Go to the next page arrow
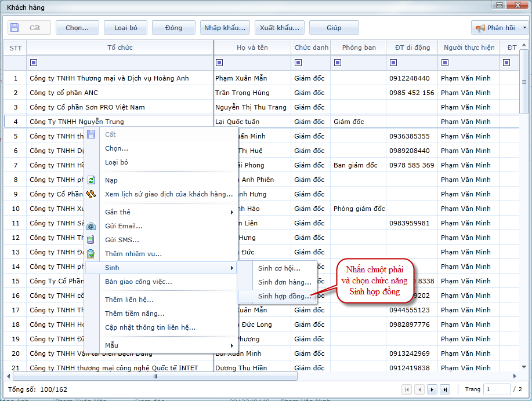The height and width of the screenshot is (401, 532). coord(432,389)
